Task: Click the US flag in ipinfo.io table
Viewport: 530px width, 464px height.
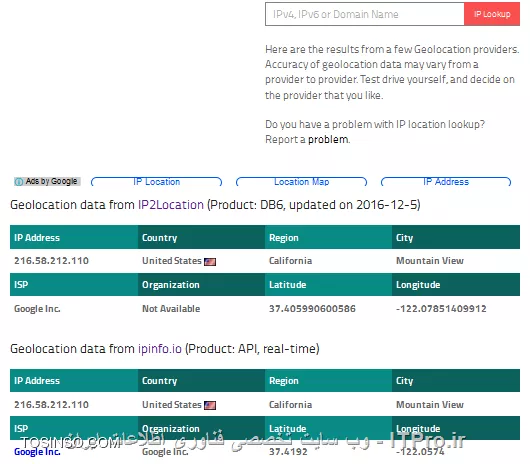Action: (x=210, y=405)
